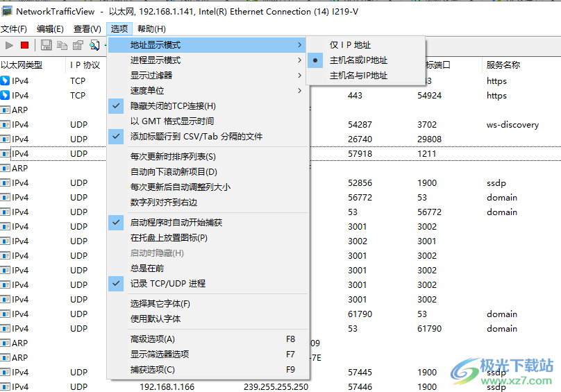Click the row icon of the last row 57446
Viewport: 561px width, 392px height.
(5, 386)
